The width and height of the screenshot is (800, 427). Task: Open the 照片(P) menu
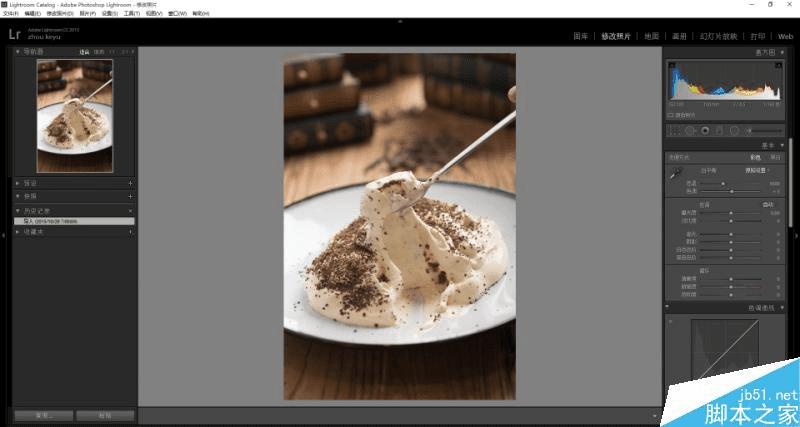pyautogui.click(x=87, y=14)
